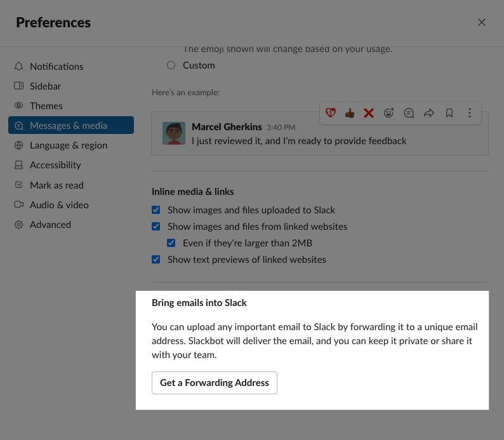The height and width of the screenshot is (440, 504).
Task: Click the Notifications bell icon
Action: 18,66
